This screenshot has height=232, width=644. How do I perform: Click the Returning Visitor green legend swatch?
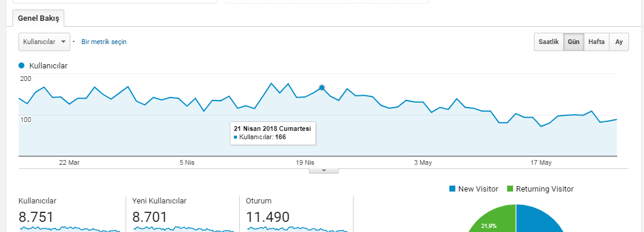pyautogui.click(x=510, y=189)
